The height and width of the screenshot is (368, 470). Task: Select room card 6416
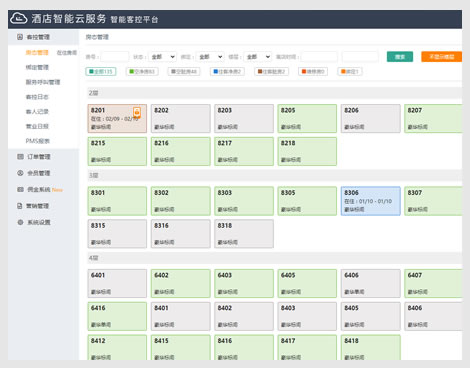pos(117,316)
